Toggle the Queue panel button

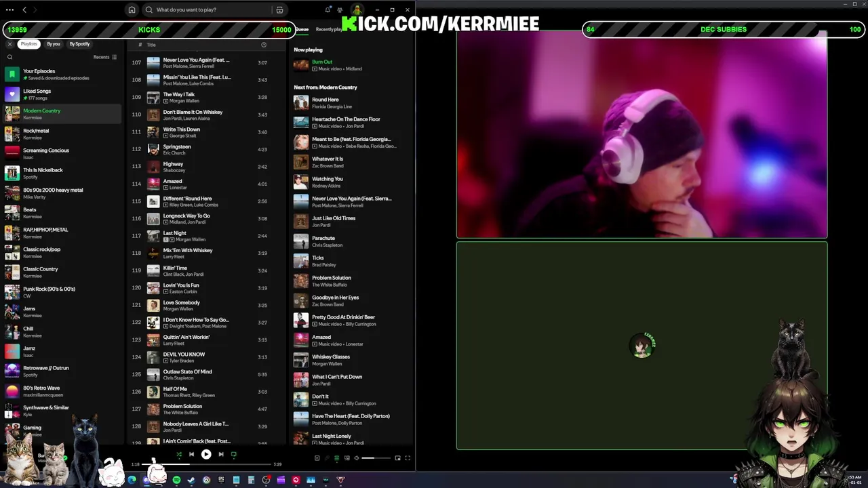337,458
